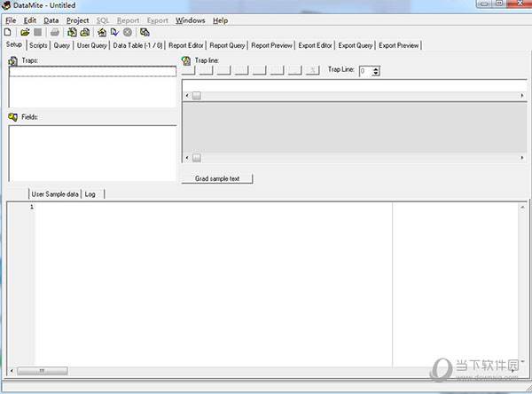
Task: Decrease the Trap Line spinner value
Action: click(375, 74)
